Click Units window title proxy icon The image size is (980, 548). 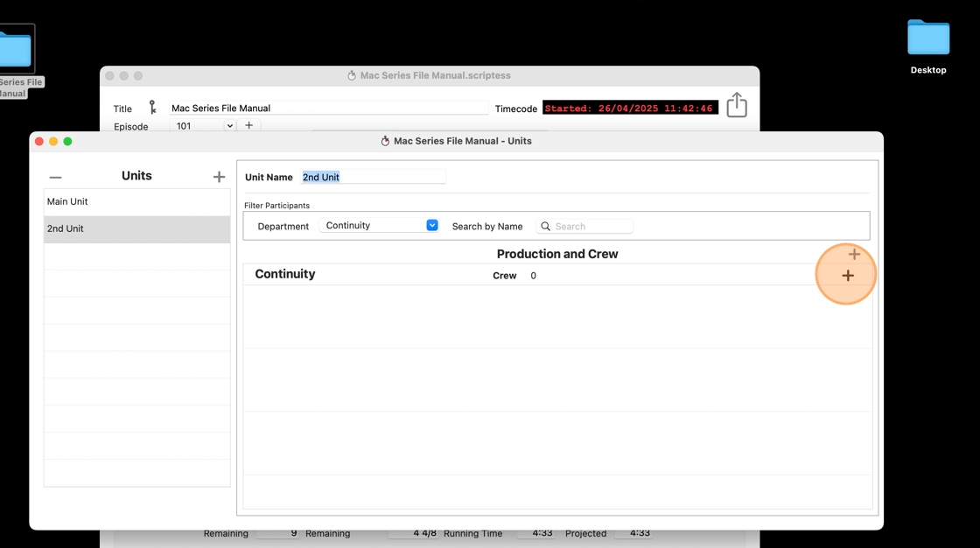coord(385,142)
